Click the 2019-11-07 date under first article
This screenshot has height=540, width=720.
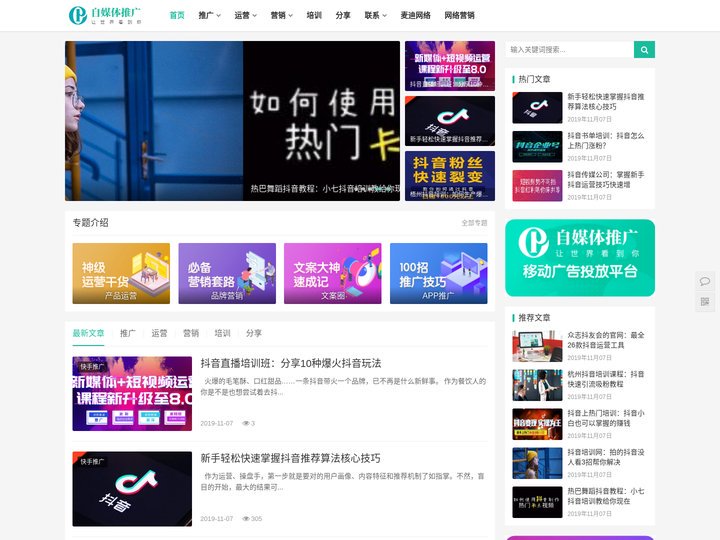pos(217,423)
